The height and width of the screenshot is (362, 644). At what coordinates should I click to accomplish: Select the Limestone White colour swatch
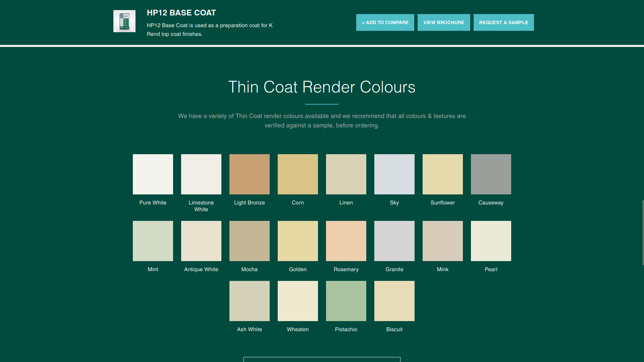(x=201, y=174)
